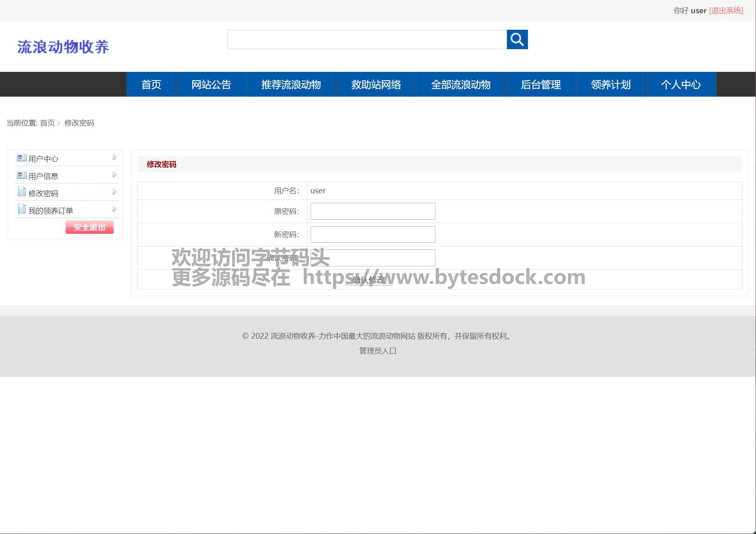Open the 管理员入口 footer link

[378, 351]
